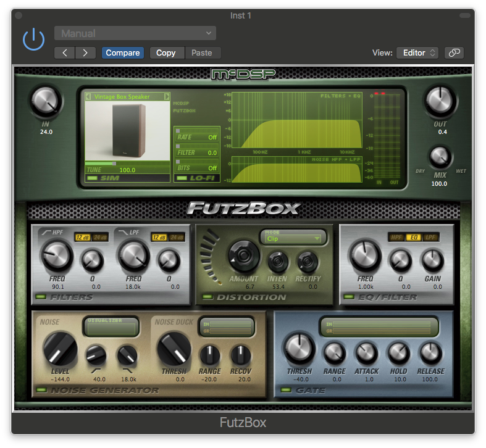Click the noise VISUALIZER display
486x448 pixels.
(111, 328)
